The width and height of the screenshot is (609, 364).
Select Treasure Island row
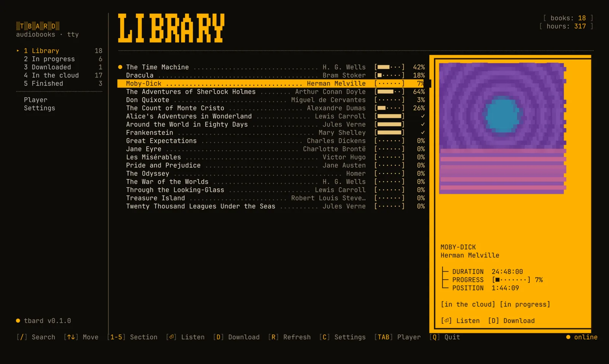(271, 198)
